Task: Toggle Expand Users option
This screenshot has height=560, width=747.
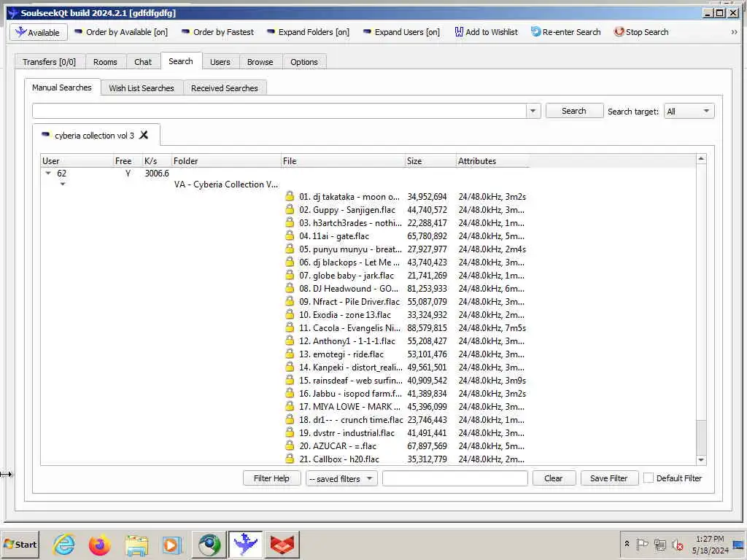Action: coord(401,32)
